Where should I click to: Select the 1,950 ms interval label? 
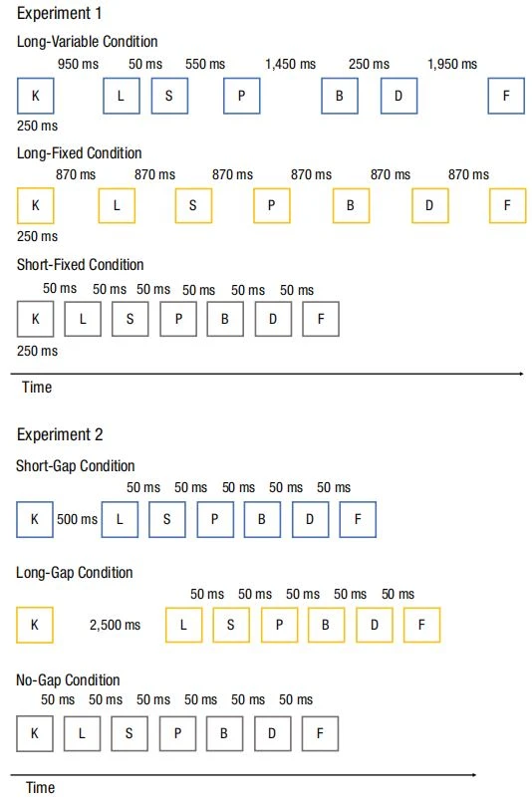click(452, 64)
